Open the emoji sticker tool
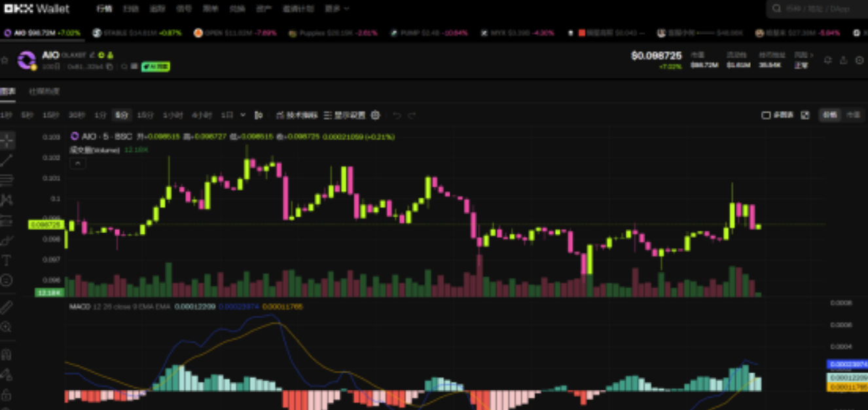 click(x=7, y=280)
